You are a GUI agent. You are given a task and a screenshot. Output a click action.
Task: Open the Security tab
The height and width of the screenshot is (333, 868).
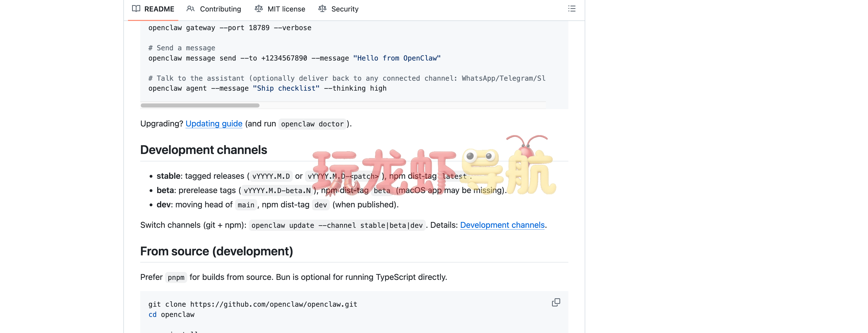tap(338, 9)
